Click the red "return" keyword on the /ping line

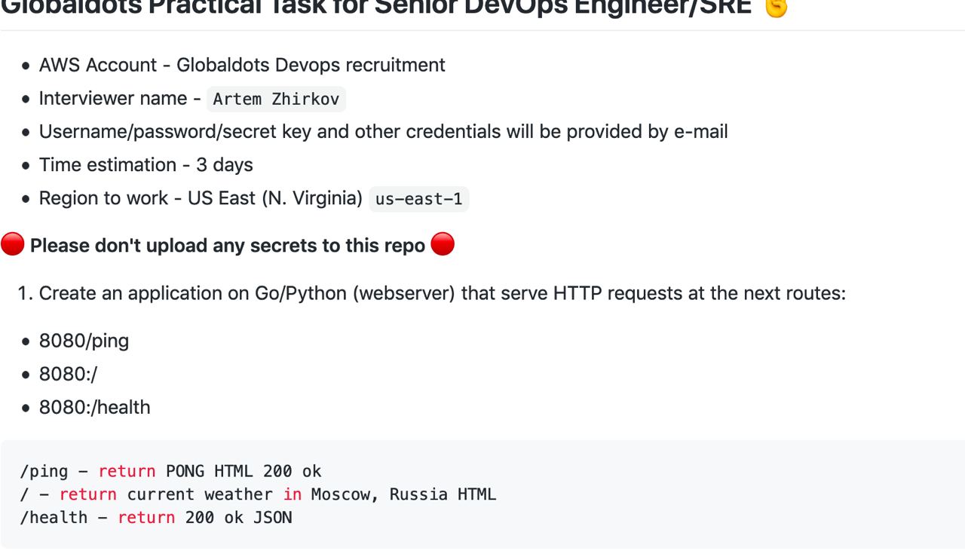[127, 471]
